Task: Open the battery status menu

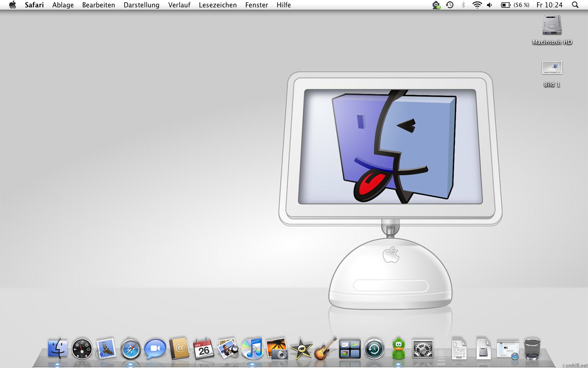Action: pos(515,5)
